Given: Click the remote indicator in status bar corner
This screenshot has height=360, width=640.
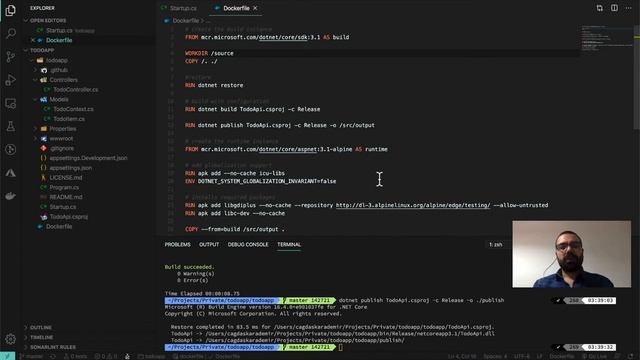Looking at the screenshot, I should click(7, 356).
